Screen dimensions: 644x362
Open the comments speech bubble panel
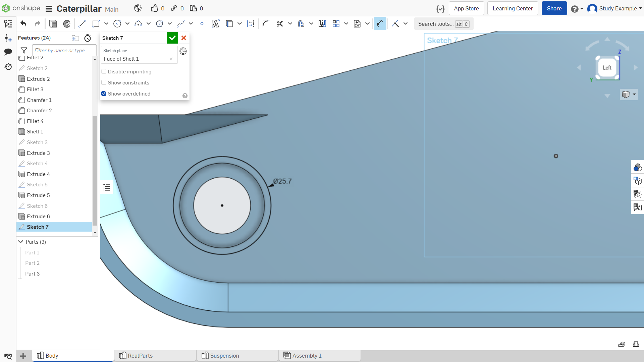[8, 52]
